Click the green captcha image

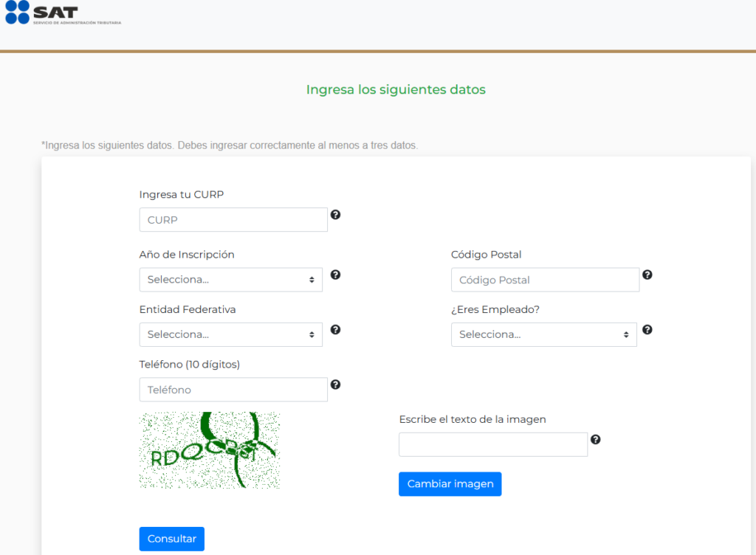coord(209,449)
